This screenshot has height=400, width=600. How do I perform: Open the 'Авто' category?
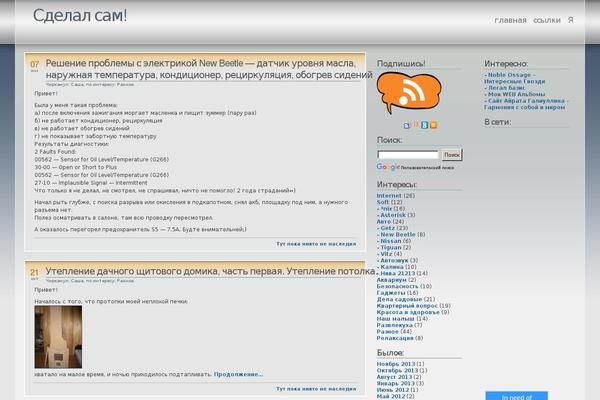coord(384,222)
